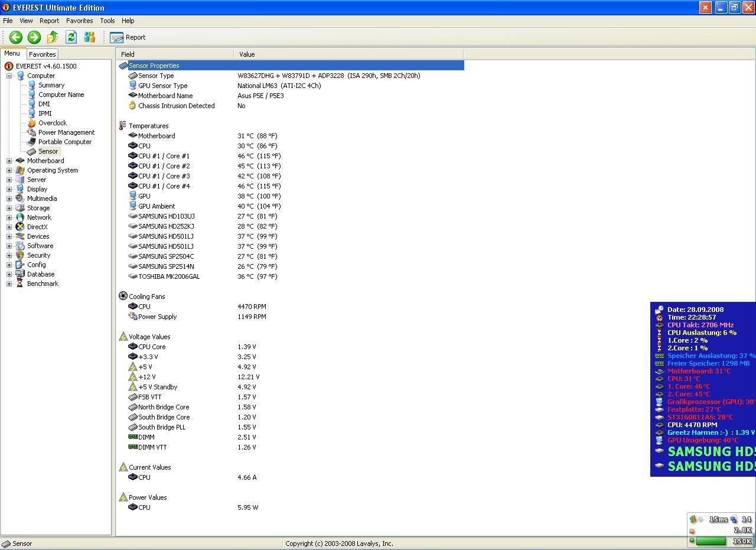Switch to the Menu tab

pos(12,53)
